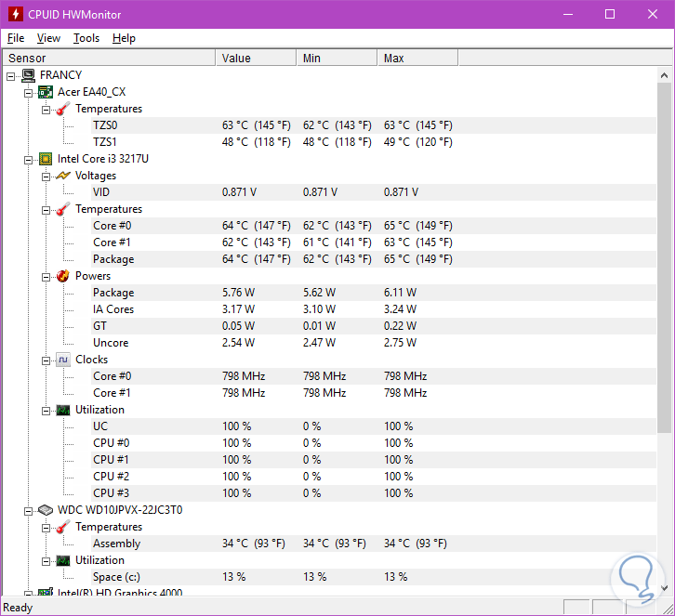
Task: Click the 0.871 V VID value
Action: 239,192
